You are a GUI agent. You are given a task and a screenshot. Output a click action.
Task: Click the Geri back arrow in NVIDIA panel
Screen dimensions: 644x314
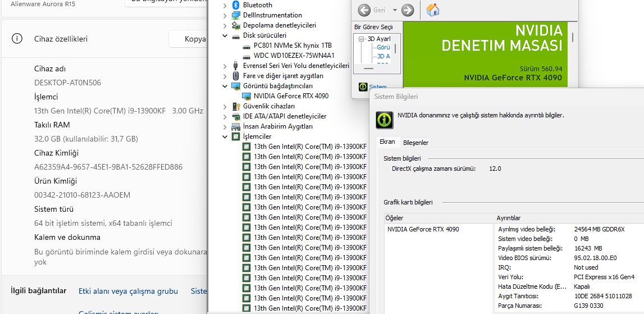click(x=364, y=10)
